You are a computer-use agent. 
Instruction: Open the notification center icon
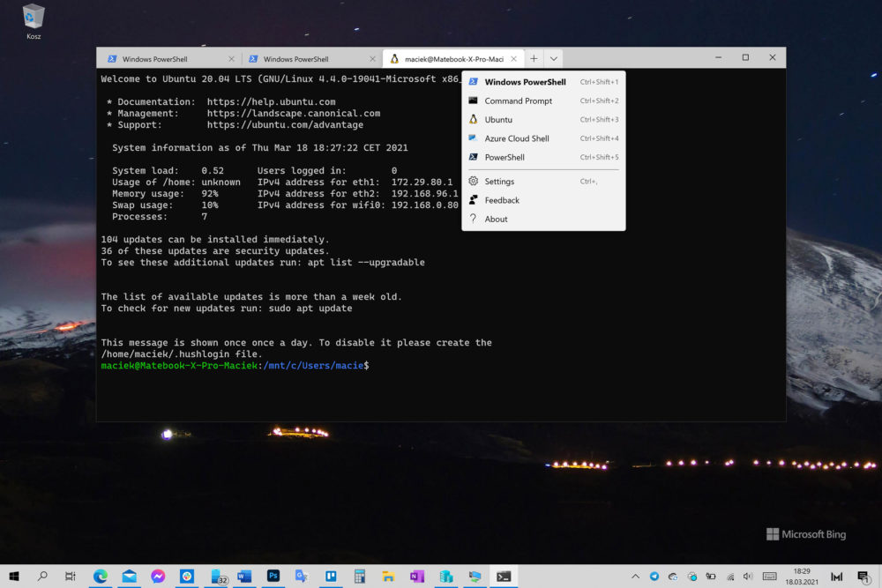pyautogui.click(x=863, y=577)
